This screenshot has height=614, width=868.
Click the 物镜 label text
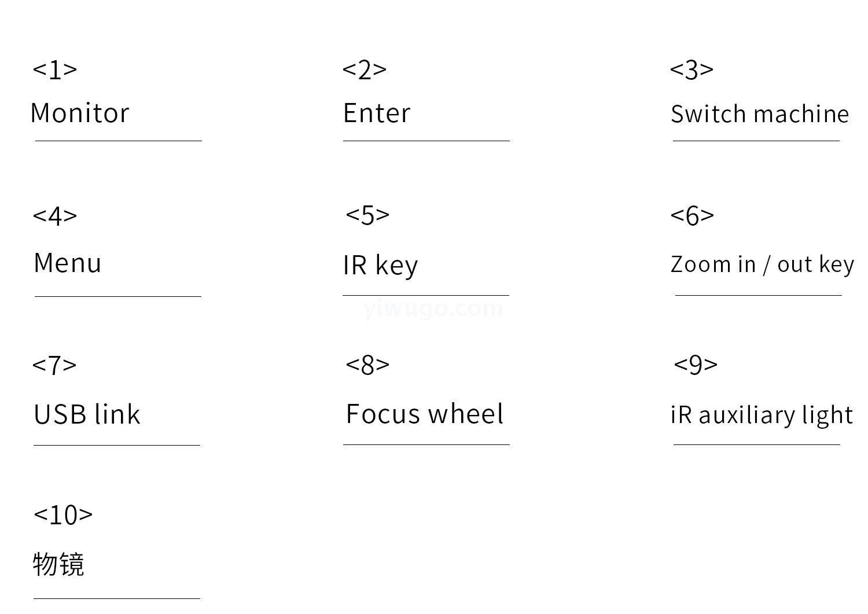coord(58,564)
